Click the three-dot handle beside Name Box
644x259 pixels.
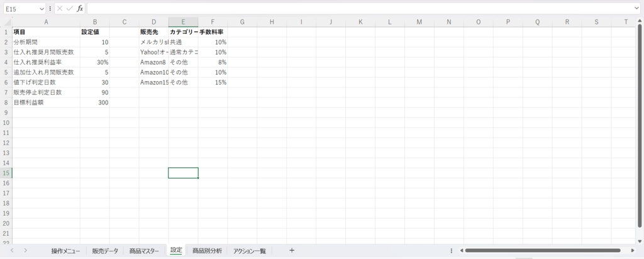(50, 9)
